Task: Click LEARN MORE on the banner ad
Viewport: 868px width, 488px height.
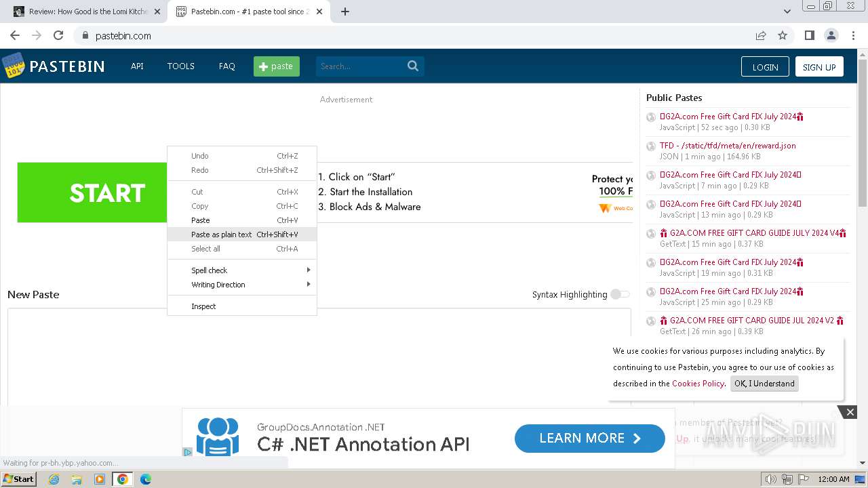Action: [590, 439]
